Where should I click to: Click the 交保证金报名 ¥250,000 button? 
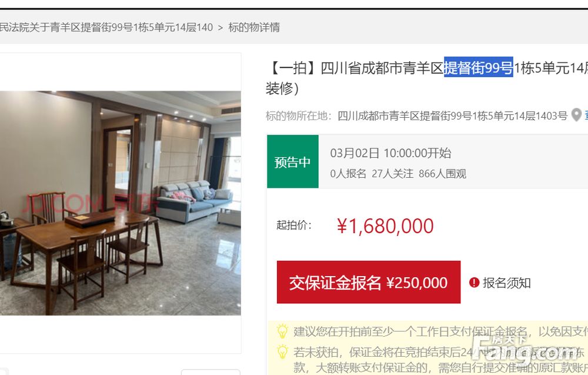click(x=368, y=282)
